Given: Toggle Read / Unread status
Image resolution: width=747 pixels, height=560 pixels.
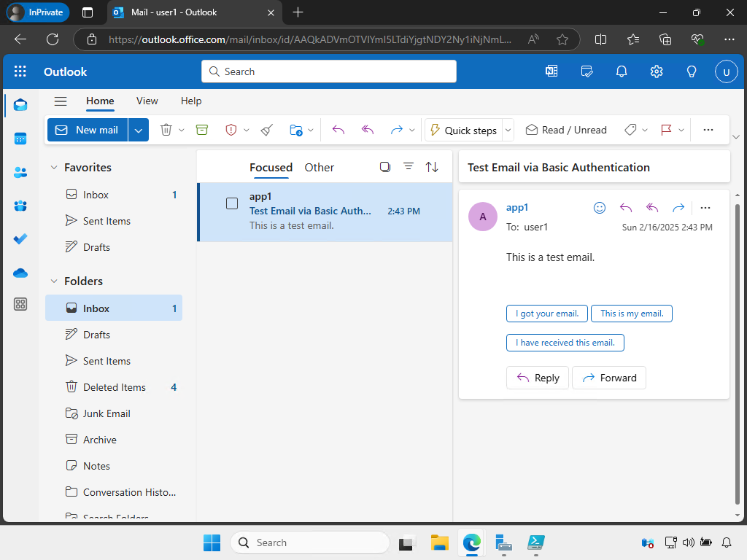Looking at the screenshot, I should pyautogui.click(x=566, y=130).
